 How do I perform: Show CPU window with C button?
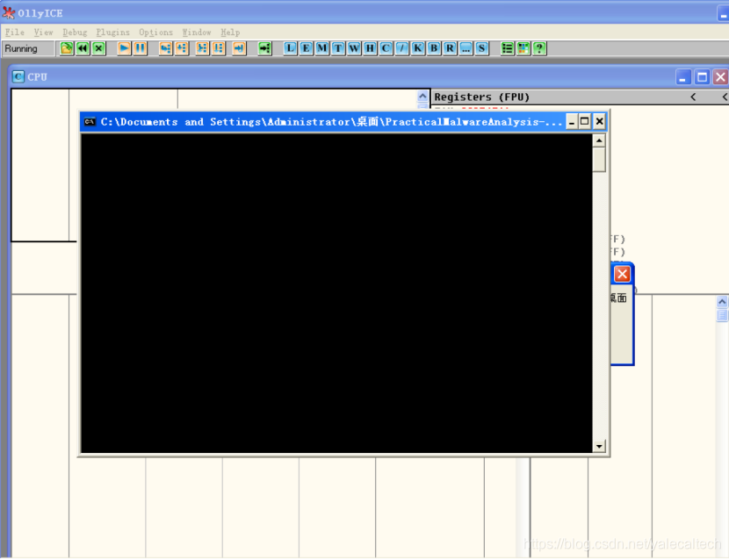(x=386, y=48)
